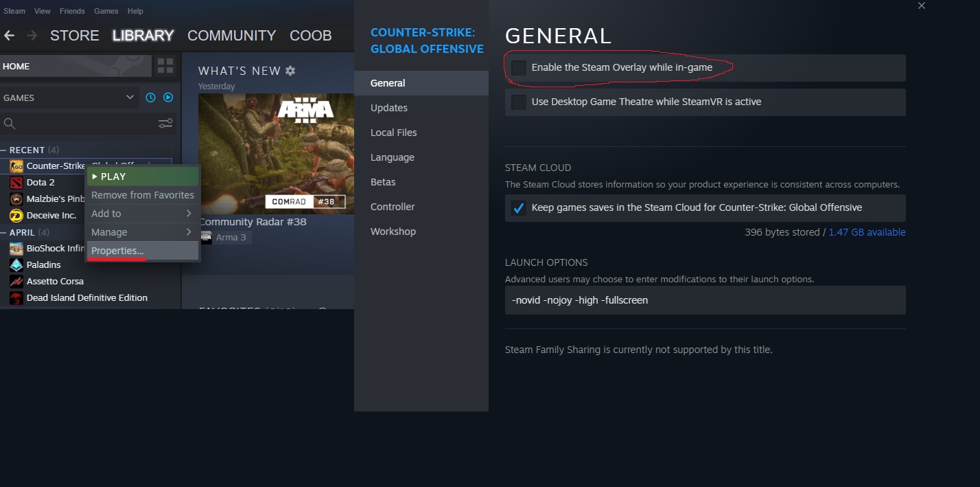This screenshot has width=980, height=487.
Task: Click the Dead Island game icon
Action: (16, 298)
